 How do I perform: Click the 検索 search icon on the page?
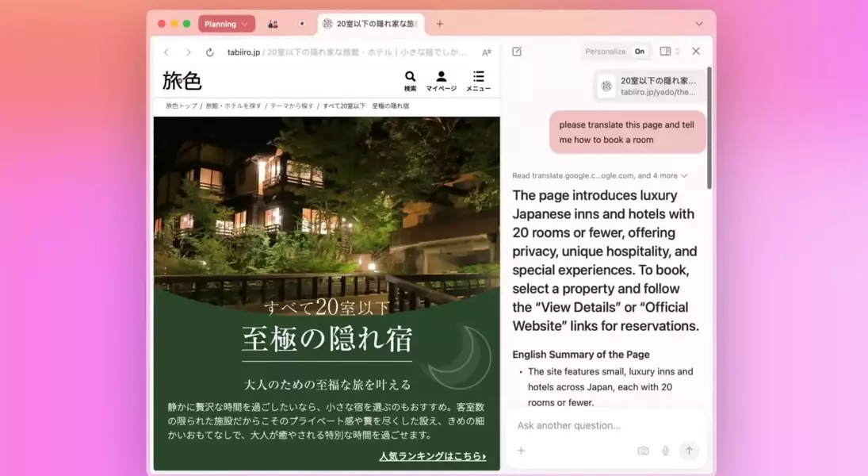pyautogui.click(x=410, y=78)
